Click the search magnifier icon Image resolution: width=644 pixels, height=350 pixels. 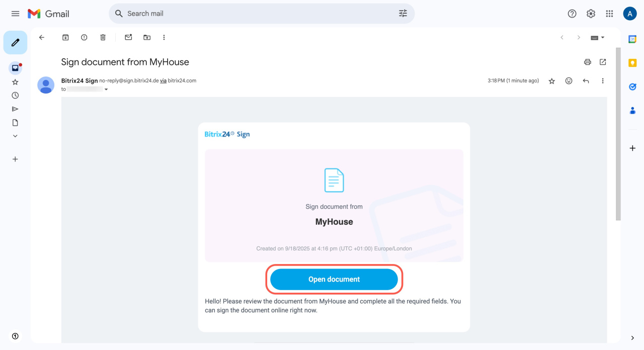[119, 14]
